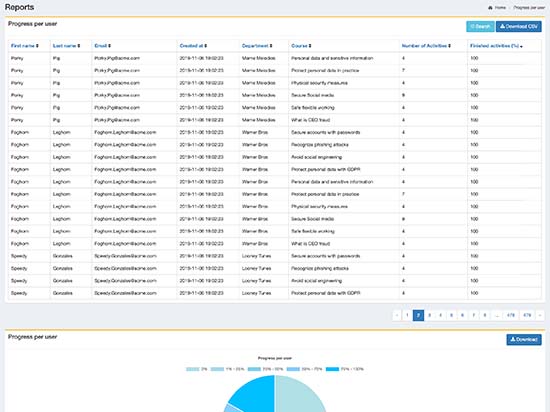
Task: Click Porky's 'What is CEO fraud' course cell
Action: 310,120
